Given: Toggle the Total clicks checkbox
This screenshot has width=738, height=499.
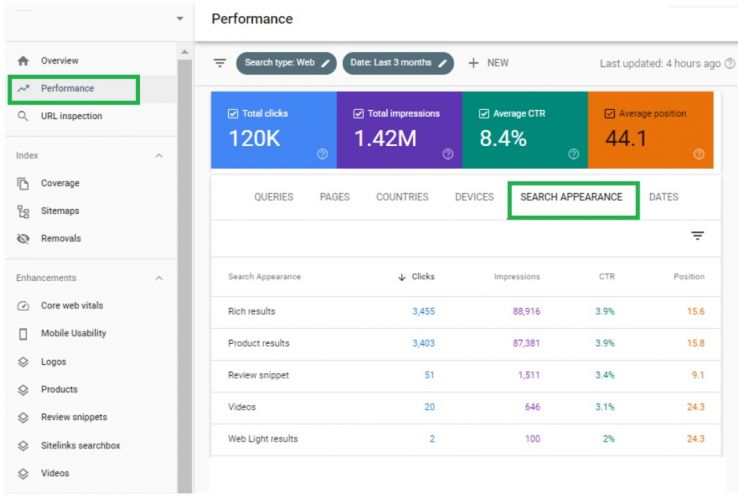Looking at the screenshot, I should pos(233,113).
